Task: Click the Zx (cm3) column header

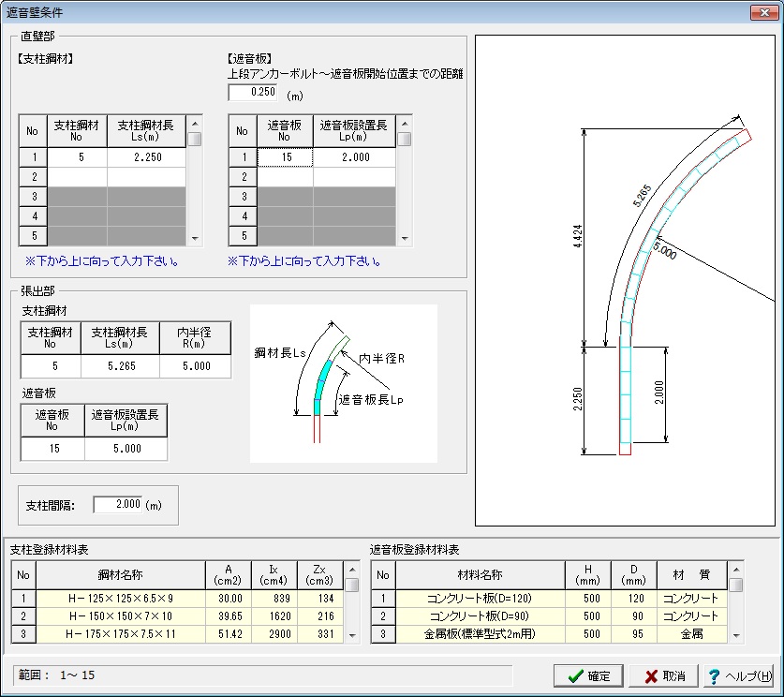Action: [320, 575]
